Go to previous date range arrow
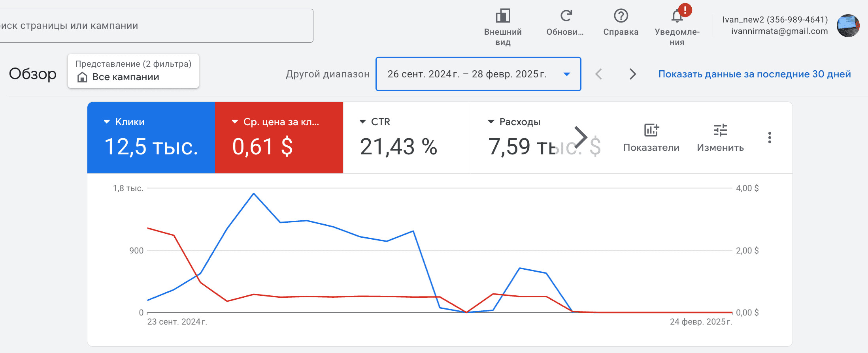868x353 pixels. click(599, 74)
